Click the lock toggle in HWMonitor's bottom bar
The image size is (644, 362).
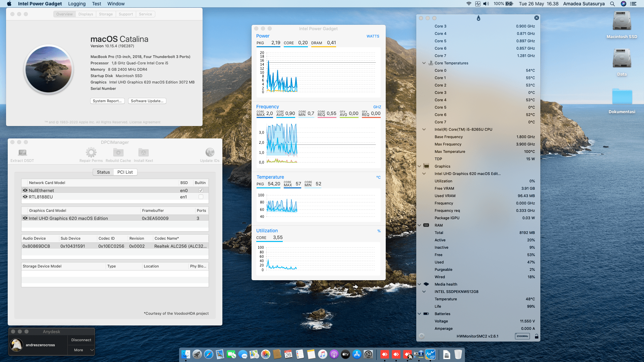click(x=537, y=336)
